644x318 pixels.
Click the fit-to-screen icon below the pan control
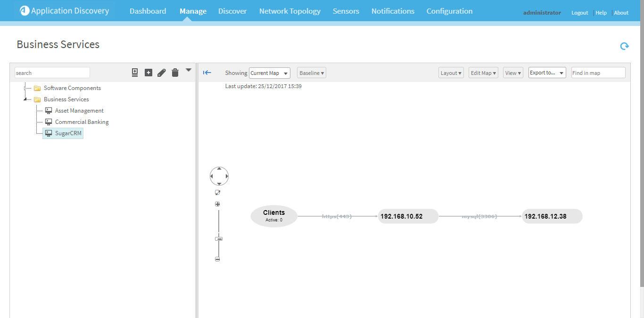pyautogui.click(x=217, y=192)
